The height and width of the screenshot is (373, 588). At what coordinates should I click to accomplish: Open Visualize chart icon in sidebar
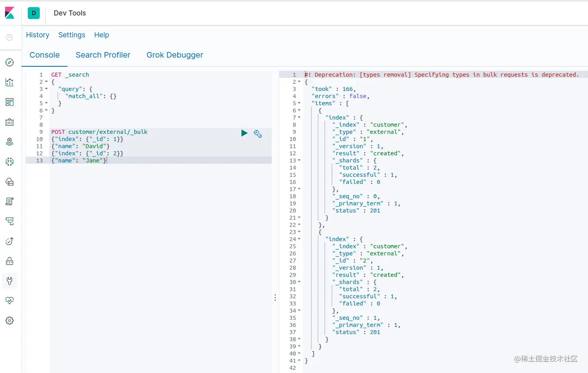[10, 82]
